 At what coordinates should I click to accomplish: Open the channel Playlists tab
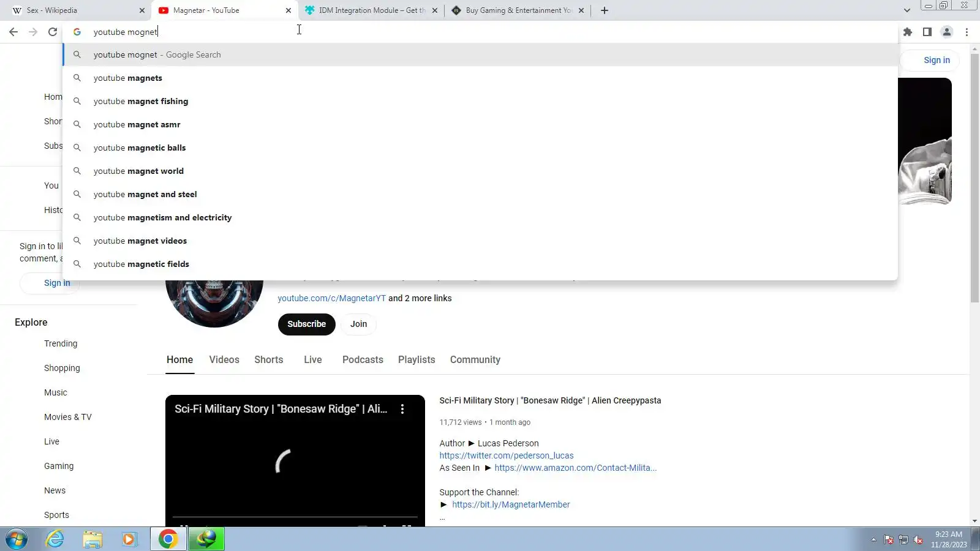pyautogui.click(x=417, y=359)
